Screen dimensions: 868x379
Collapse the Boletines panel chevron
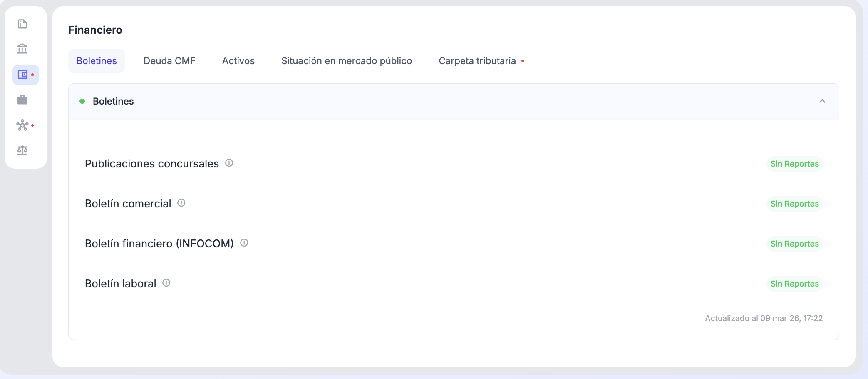(822, 101)
